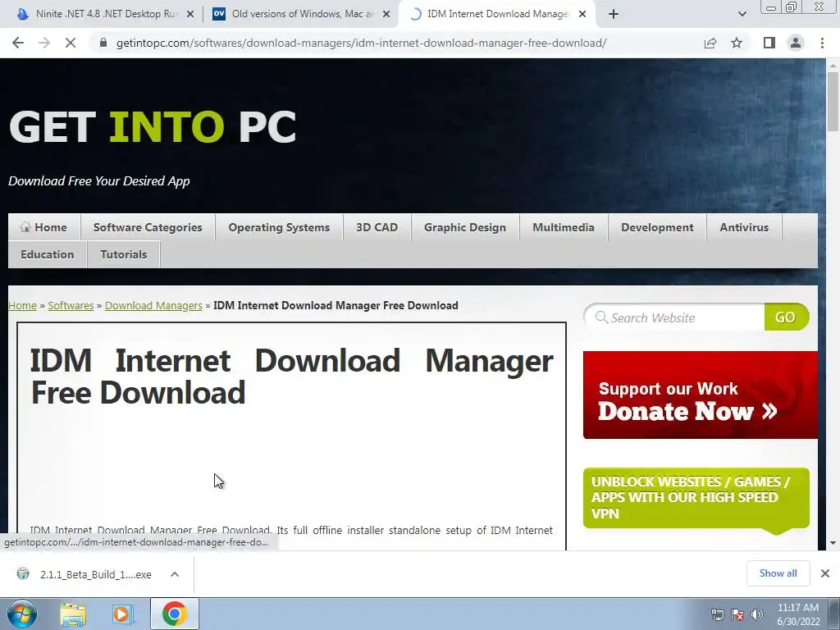The image size is (840, 630).
Task: Share this page icon in address bar
Action: (x=710, y=43)
